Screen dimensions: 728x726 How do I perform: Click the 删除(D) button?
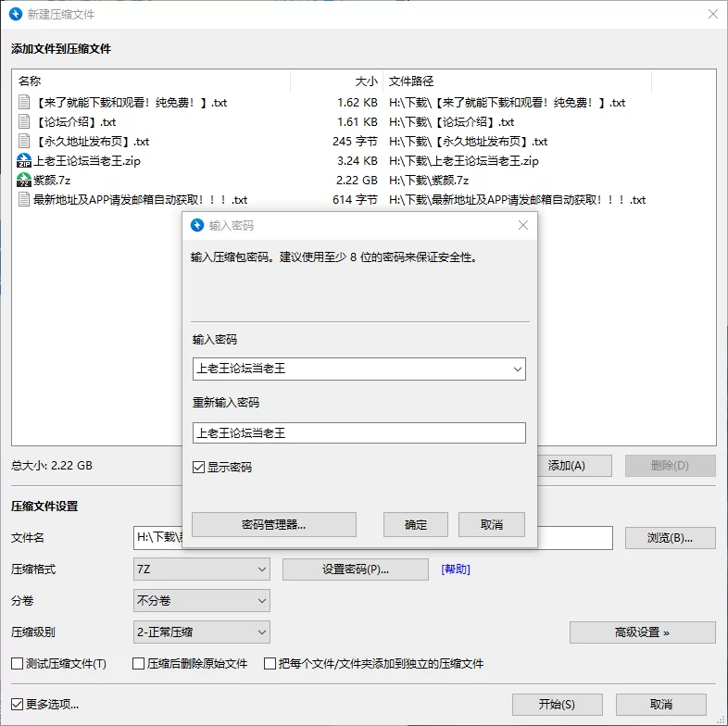point(670,466)
